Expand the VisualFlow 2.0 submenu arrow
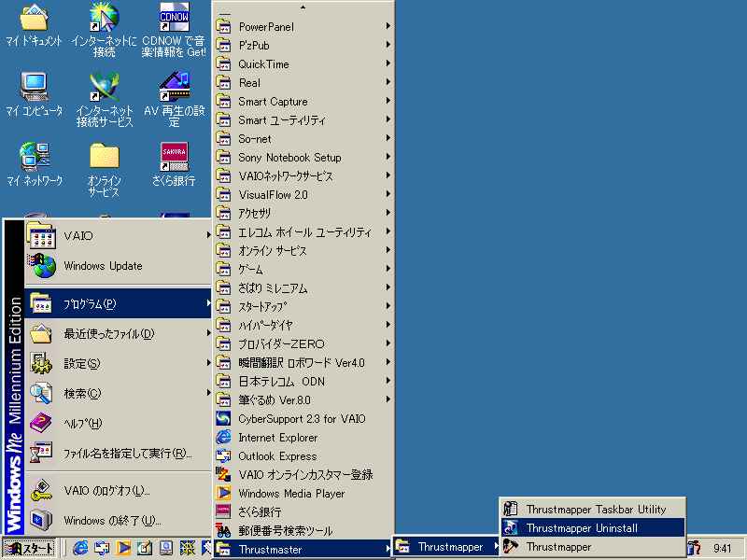Screen dimensions: 747x560 [388, 194]
